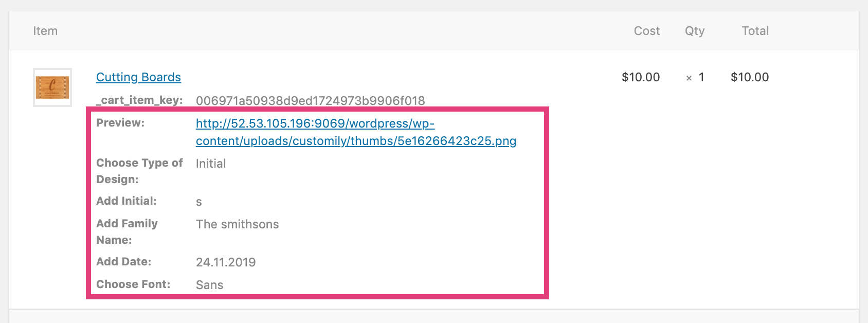
Task: Open the Cutting Boards product link
Action: click(138, 77)
